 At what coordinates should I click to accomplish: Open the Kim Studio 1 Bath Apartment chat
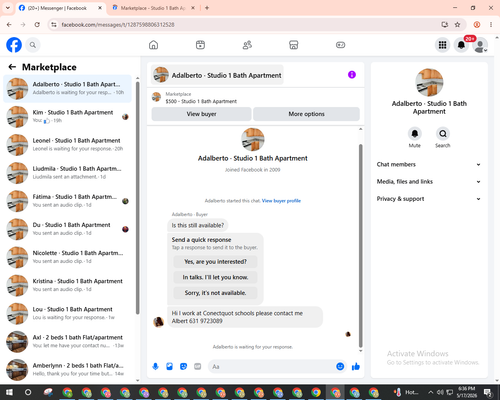point(67,117)
